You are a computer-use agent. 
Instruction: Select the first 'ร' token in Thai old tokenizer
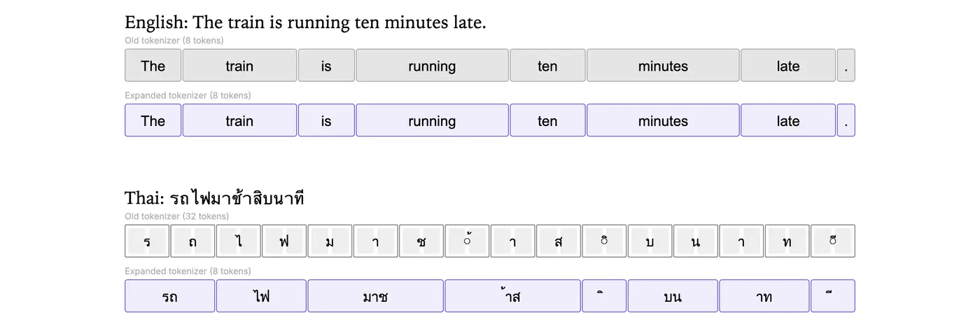coord(147,241)
